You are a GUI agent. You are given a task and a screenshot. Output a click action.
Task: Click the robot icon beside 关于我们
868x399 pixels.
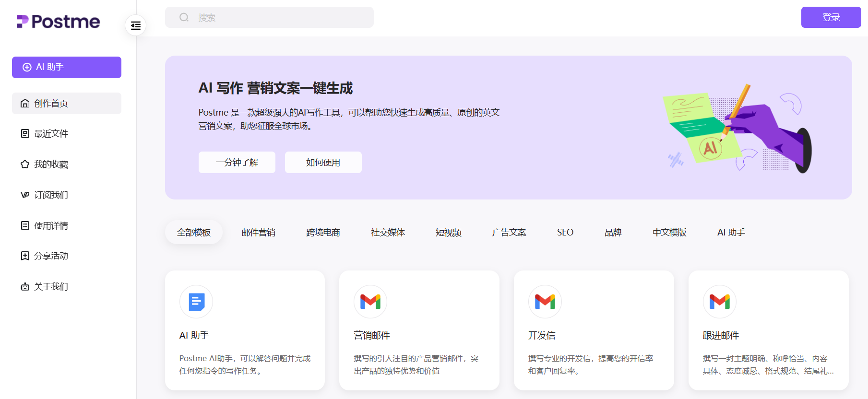click(25, 287)
